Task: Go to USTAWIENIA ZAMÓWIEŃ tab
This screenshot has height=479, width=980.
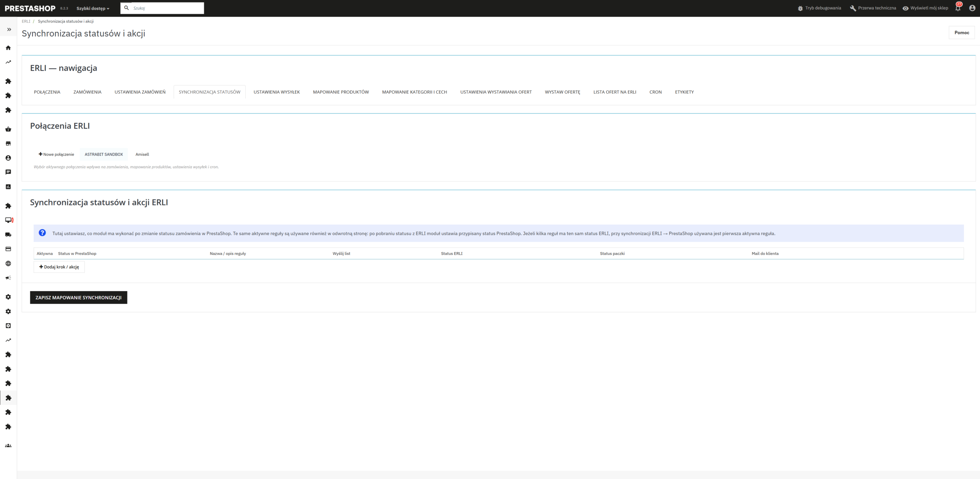Action: [140, 92]
